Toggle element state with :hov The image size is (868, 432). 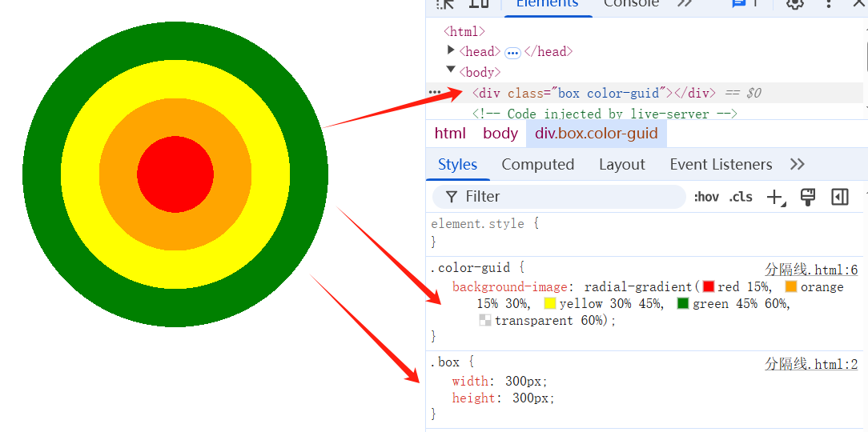pyautogui.click(x=706, y=197)
